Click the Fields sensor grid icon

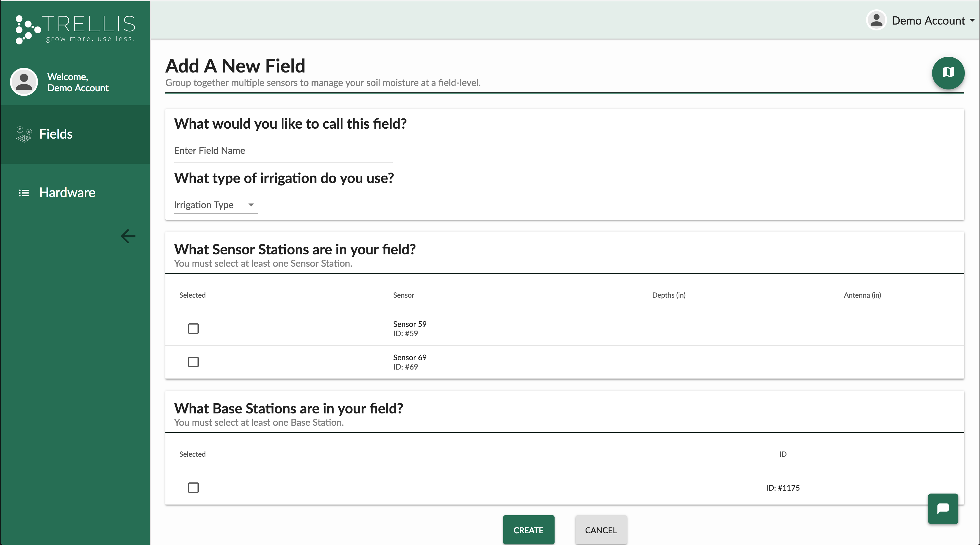click(x=24, y=134)
